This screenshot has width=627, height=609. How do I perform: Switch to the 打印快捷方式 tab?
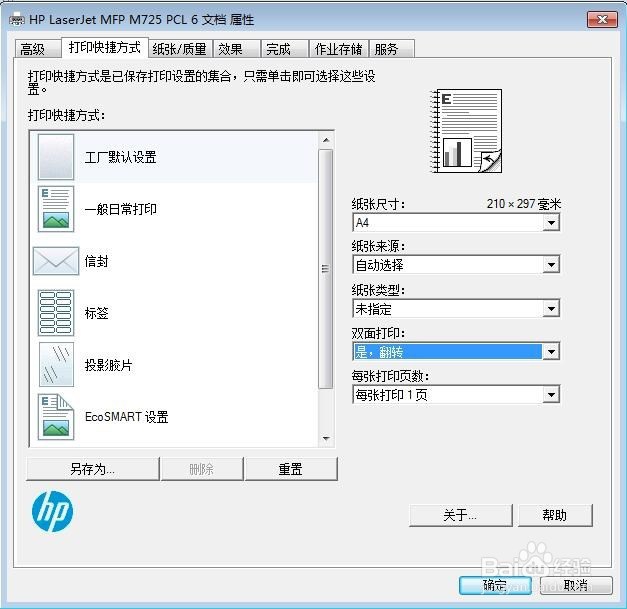coord(105,48)
